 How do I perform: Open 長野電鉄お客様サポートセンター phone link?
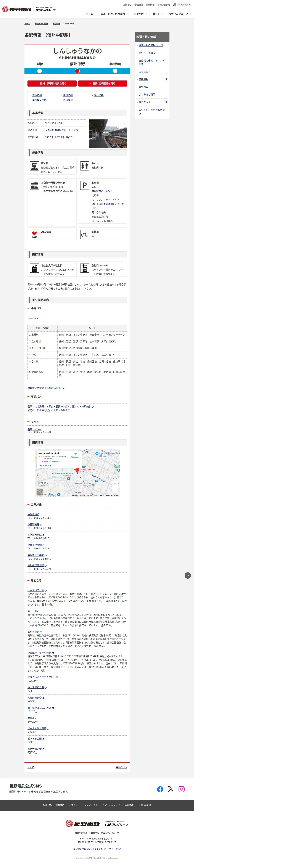pos(63,130)
